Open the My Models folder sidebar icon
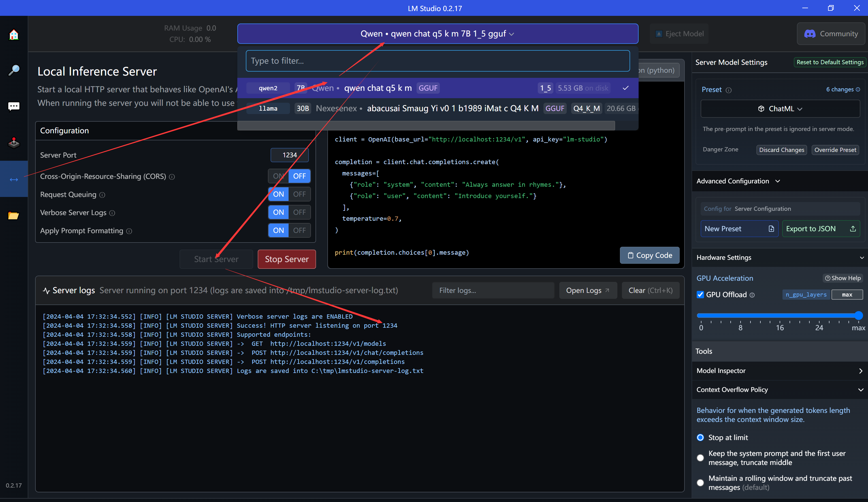Screen dimensions: 868x502 [14, 215]
